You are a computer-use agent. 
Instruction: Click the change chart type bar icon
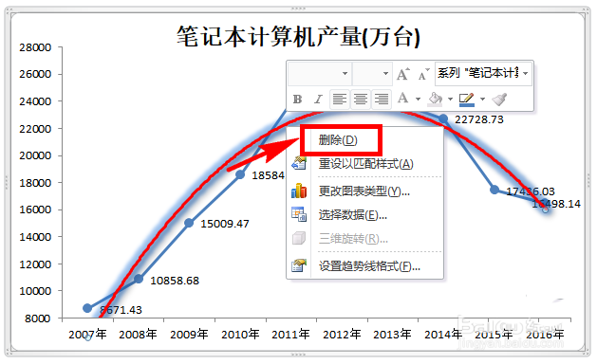299,191
